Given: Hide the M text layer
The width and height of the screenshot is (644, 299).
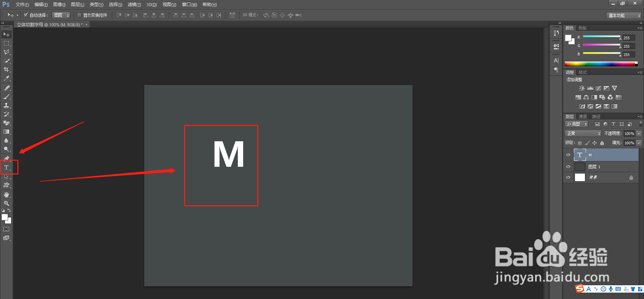Looking at the screenshot, I should coord(568,155).
